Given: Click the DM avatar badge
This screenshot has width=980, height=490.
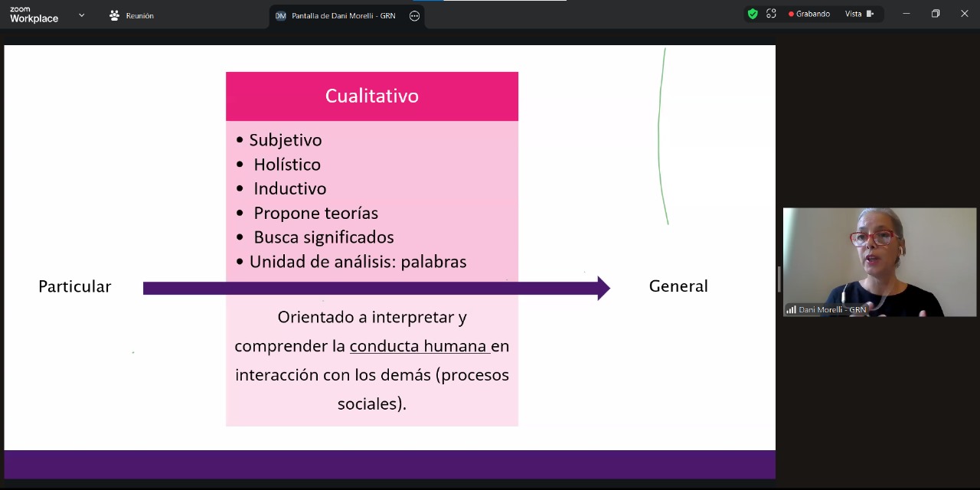Looking at the screenshot, I should tap(280, 15).
